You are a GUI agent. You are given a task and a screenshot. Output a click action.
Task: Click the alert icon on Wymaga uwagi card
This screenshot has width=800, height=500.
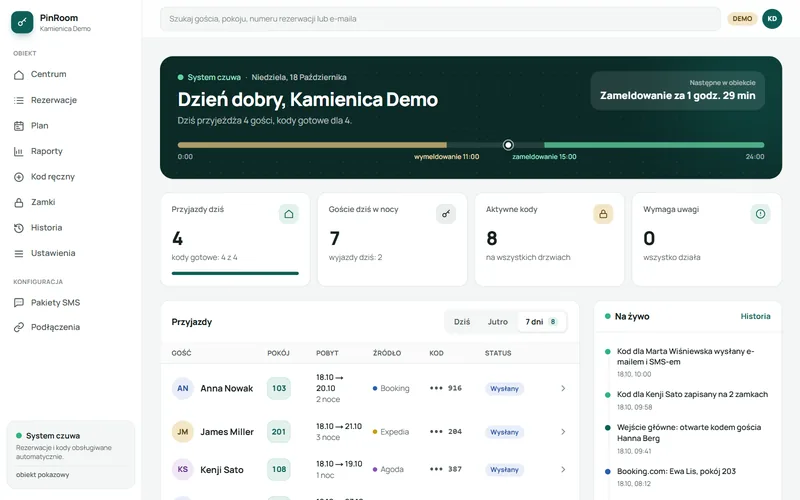pyautogui.click(x=760, y=214)
